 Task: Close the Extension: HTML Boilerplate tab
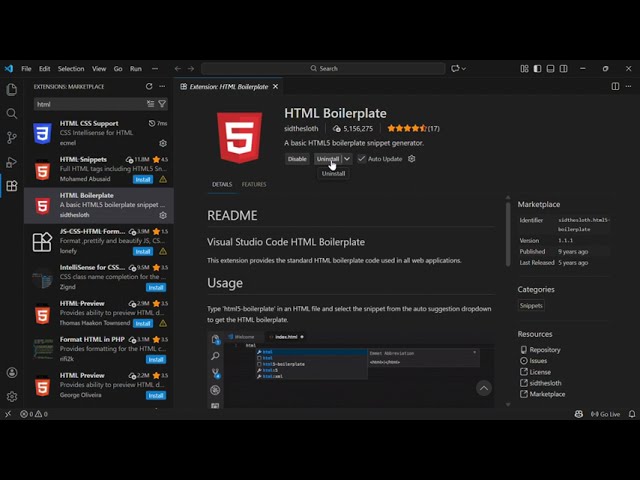tap(276, 87)
